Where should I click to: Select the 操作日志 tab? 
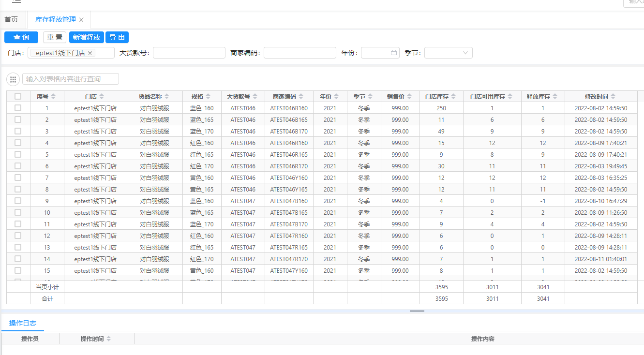point(23,323)
